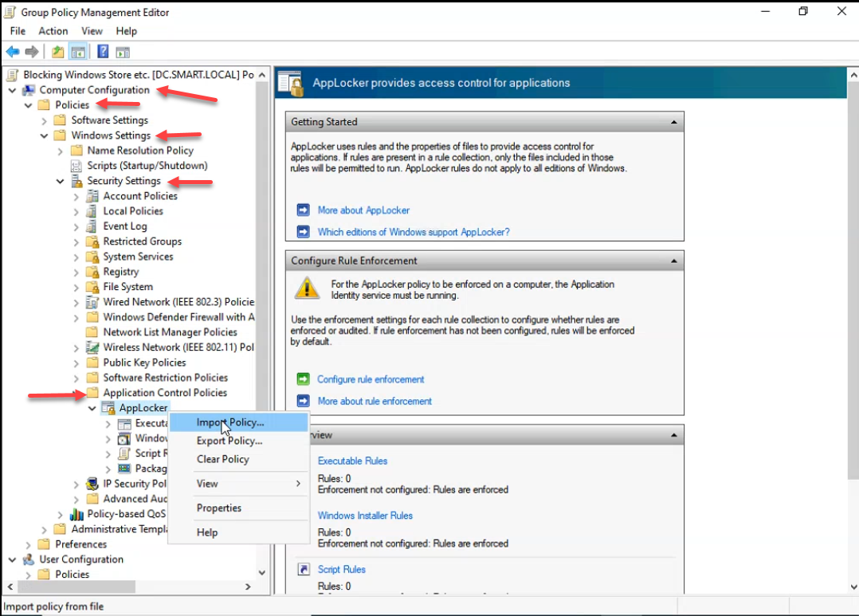
Task: Click the IP Security Policies icon
Action: click(92, 484)
